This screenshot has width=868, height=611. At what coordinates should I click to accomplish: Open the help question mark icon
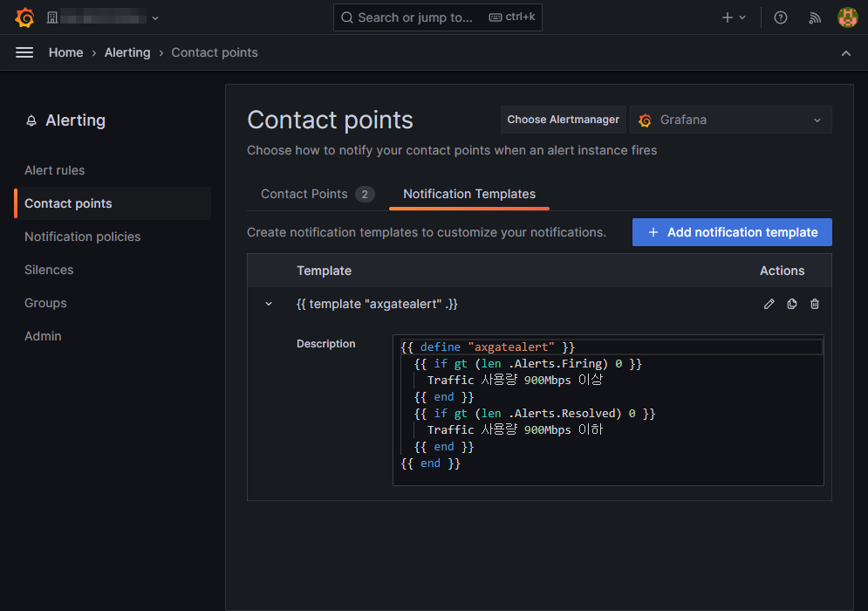[781, 17]
